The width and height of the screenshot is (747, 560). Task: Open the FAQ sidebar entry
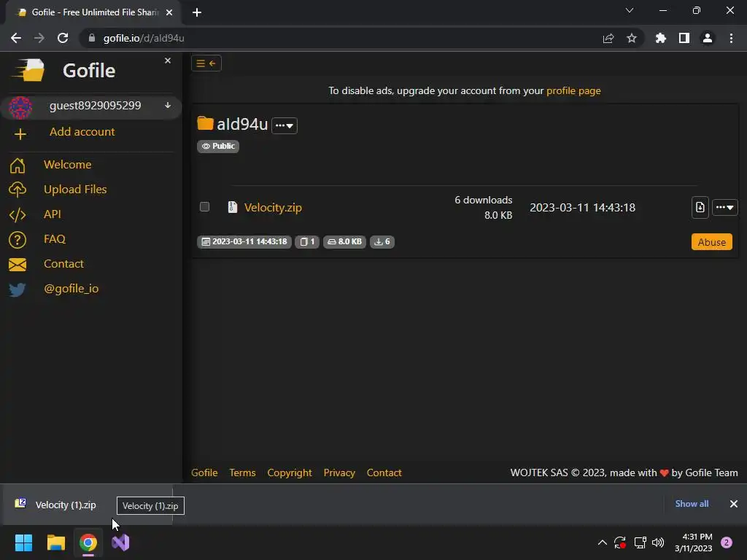[x=54, y=239]
